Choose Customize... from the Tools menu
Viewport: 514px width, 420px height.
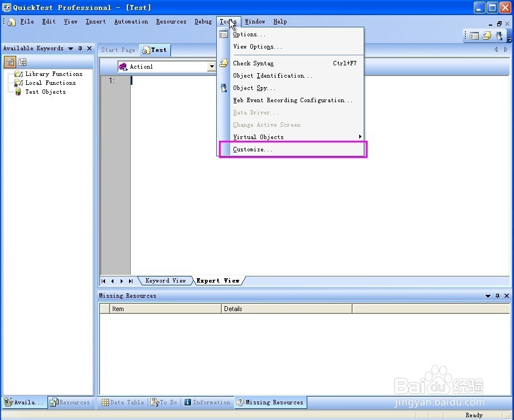click(291, 149)
